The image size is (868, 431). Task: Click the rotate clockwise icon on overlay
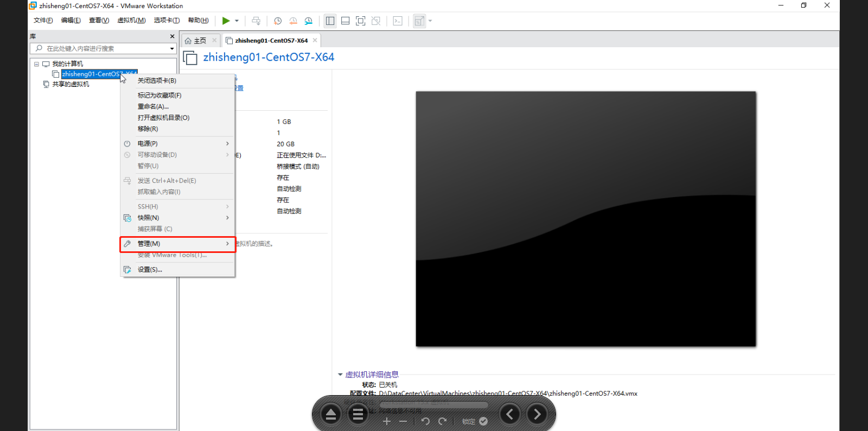443,421
